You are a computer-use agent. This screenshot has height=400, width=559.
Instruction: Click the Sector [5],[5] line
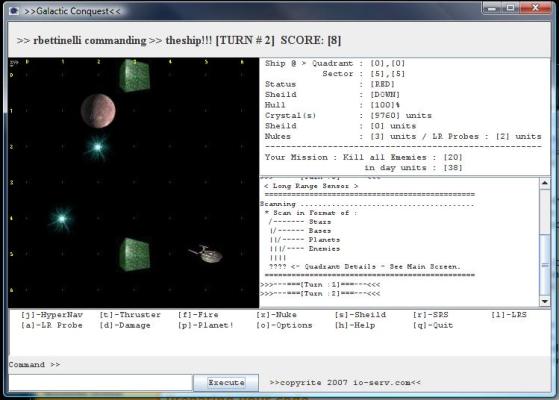click(364, 74)
